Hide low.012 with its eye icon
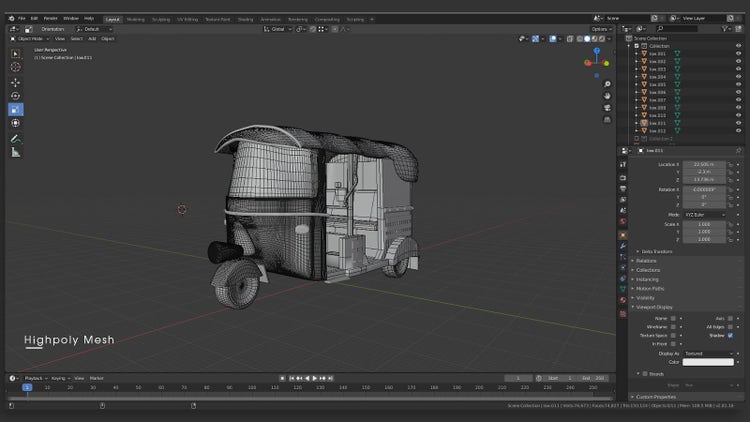Screen dimensions: 750x422 pyautogui.click(x=739, y=131)
